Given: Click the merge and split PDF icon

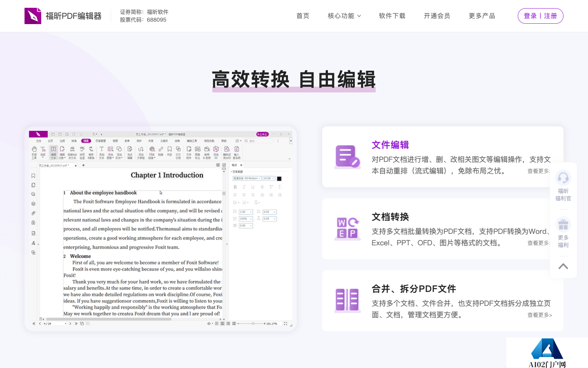Looking at the screenshot, I should pyautogui.click(x=347, y=301).
